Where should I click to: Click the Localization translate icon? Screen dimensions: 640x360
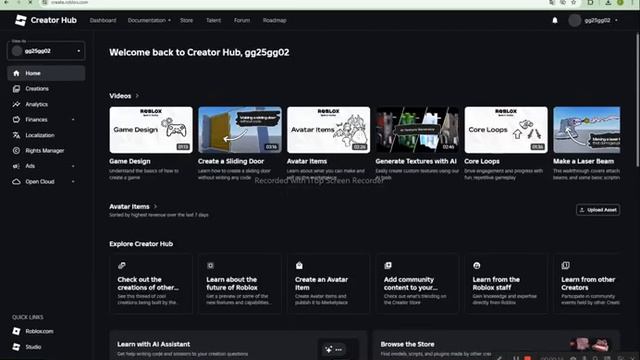pyautogui.click(x=16, y=135)
